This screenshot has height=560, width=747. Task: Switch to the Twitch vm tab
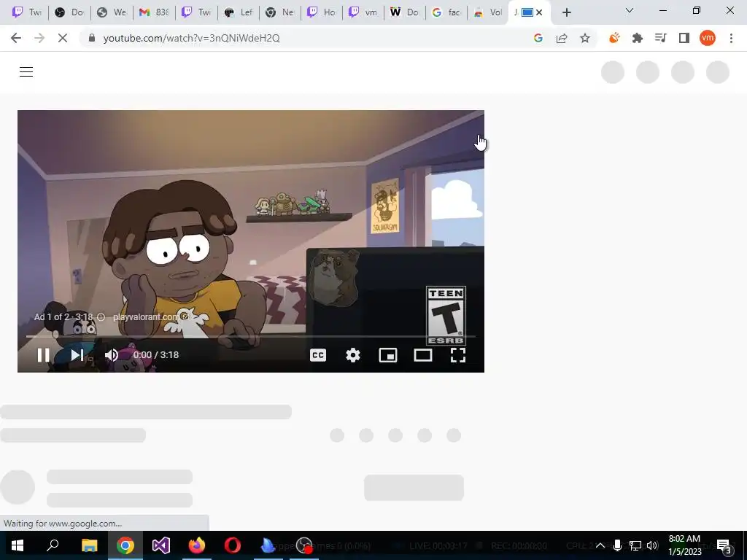pyautogui.click(x=363, y=12)
